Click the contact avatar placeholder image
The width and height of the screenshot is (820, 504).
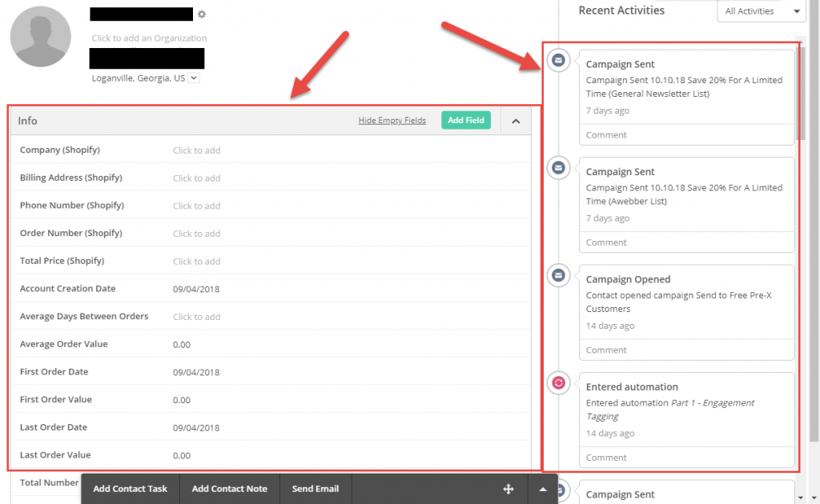(40, 37)
